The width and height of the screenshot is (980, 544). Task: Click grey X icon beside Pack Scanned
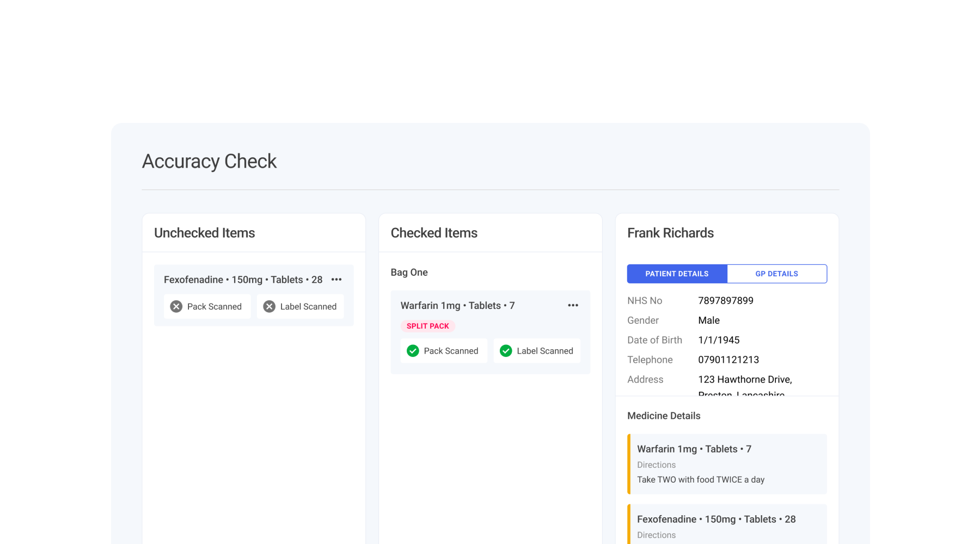[176, 306]
